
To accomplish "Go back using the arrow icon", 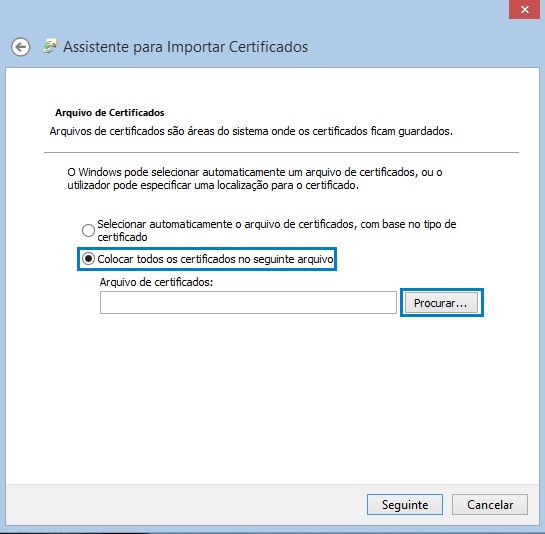I will (21, 47).
